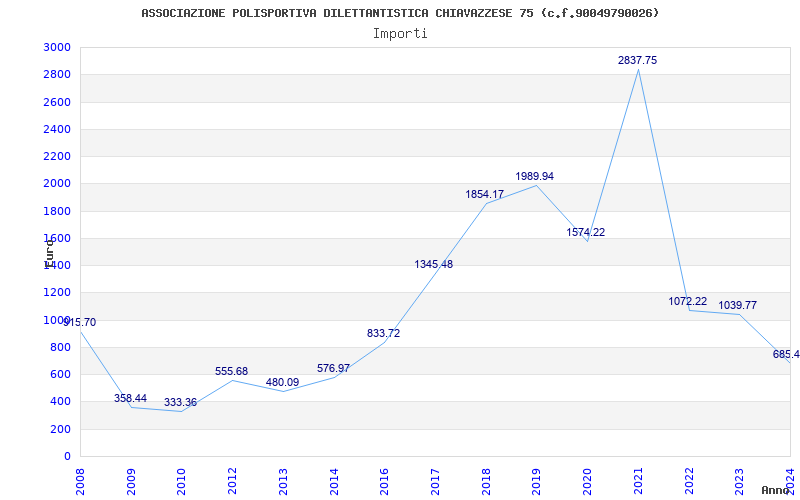Click the 2014 x-axis year label
This screenshot has height=500, width=800.
point(334,481)
